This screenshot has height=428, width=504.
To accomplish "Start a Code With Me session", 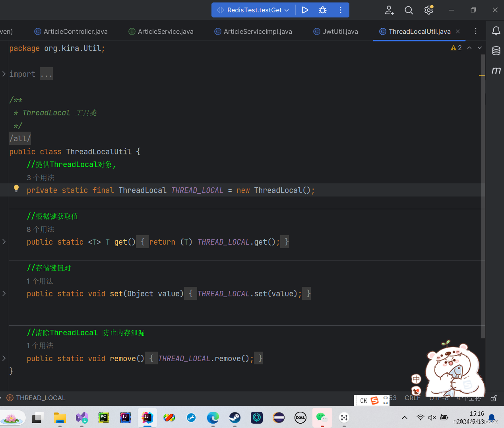I will pyautogui.click(x=389, y=10).
